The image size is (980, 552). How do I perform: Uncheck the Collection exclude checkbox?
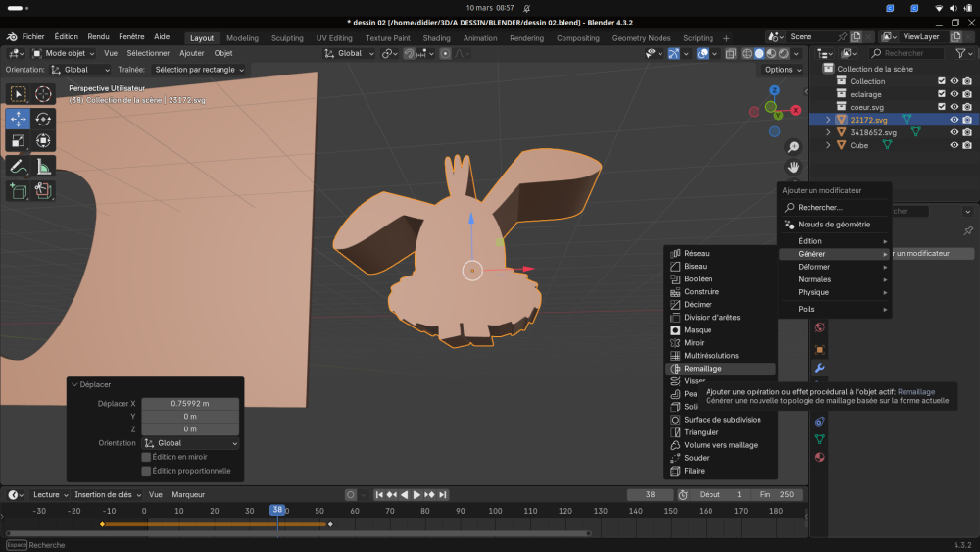(x=941, y=81)
